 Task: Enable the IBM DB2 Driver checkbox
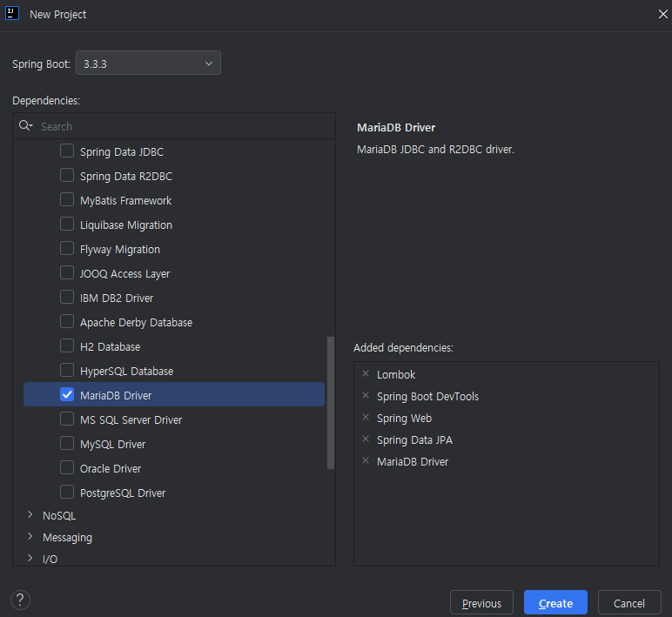[67, 297]
